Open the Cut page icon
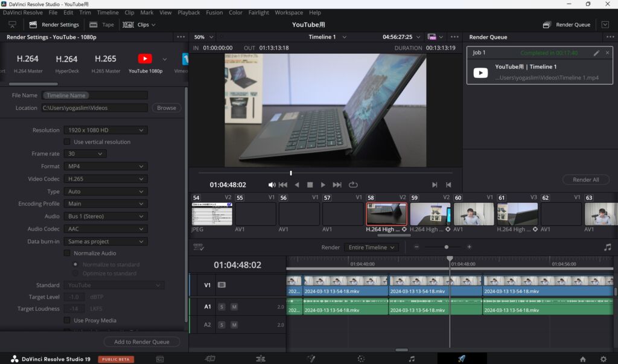This screenshot has width=618, height=364. pos(210,359)
